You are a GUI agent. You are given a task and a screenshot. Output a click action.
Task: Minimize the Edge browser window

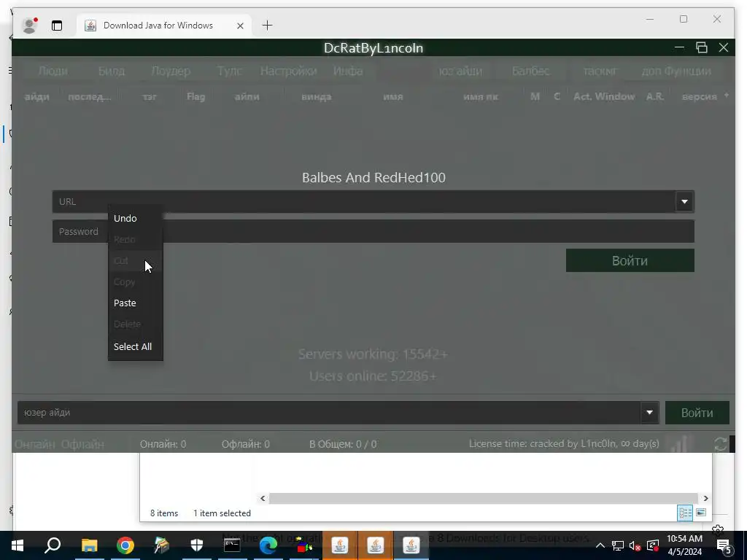[x=650, y=19]
